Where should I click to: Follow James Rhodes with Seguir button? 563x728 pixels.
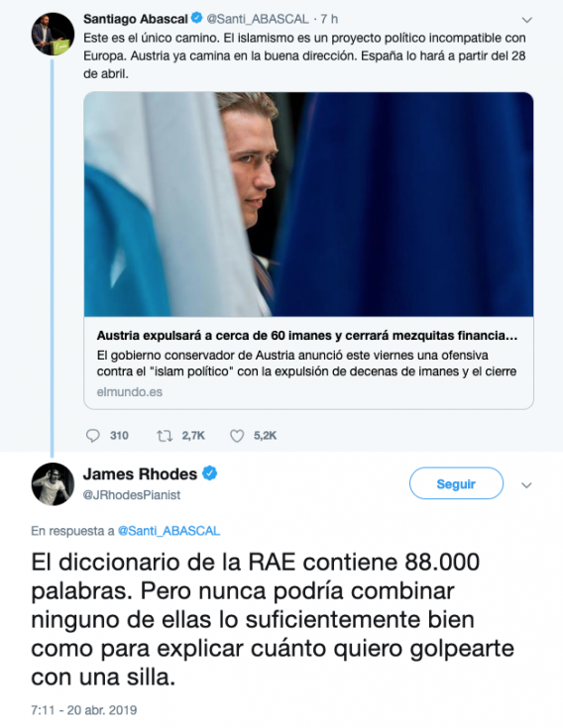[456, 483]
